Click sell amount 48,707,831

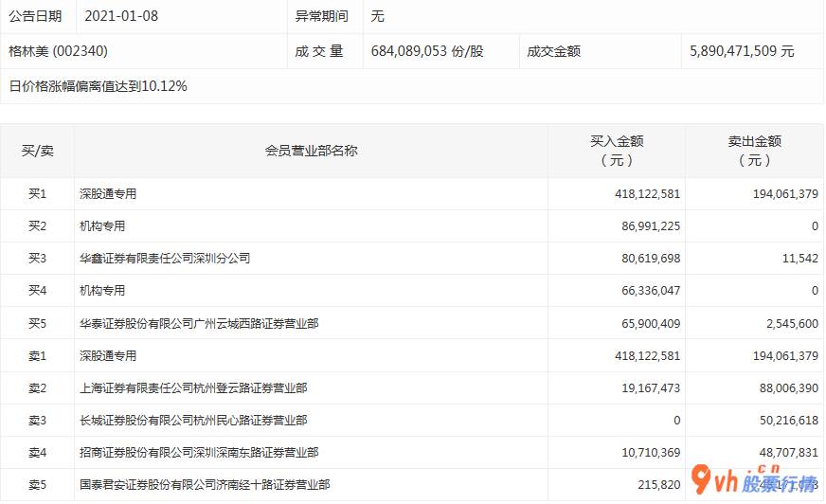(789, 453)
